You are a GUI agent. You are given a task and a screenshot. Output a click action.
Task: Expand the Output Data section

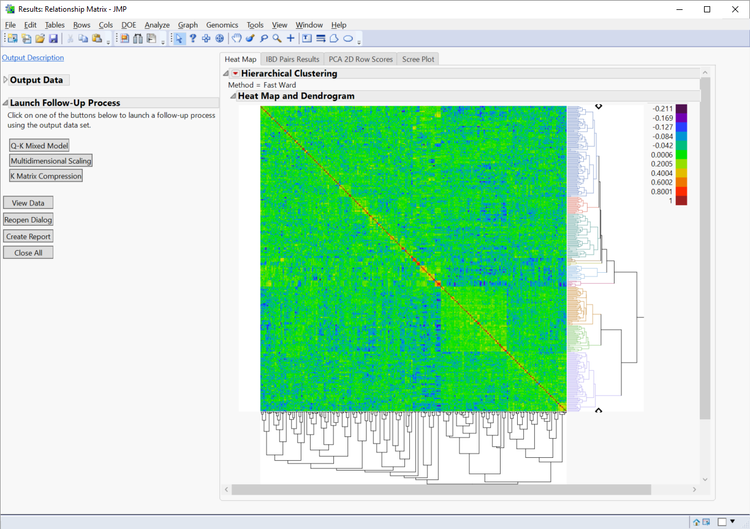5,80
